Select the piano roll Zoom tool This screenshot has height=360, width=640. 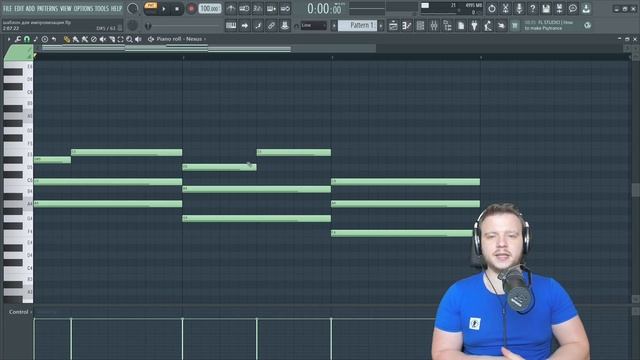(129, 39)
